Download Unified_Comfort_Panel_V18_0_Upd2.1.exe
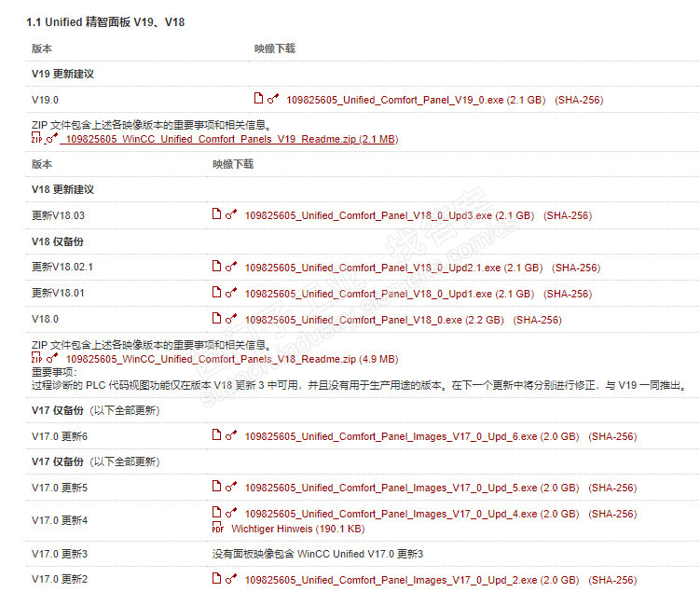Image resolution: width=700 pixels, height=592 pixels. coord(393,268)
